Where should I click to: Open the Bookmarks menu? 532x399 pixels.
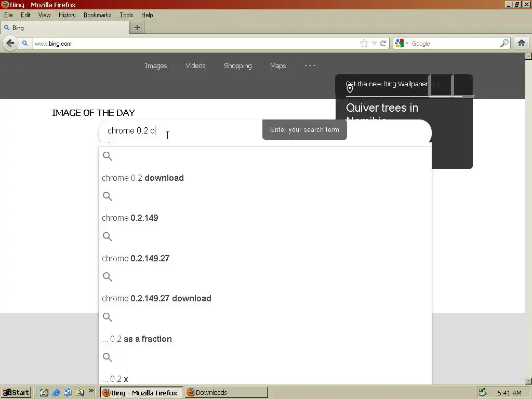click(x=97, y=15)
